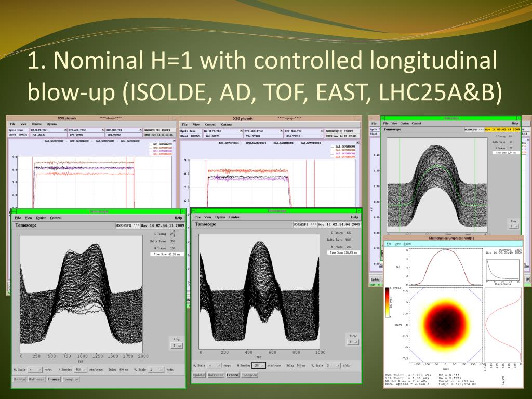This screenshot has height=399, width=532.
Task: Click Unfreeze button in 02:44:11 Tomoscope
Action: tap(37, 379)
